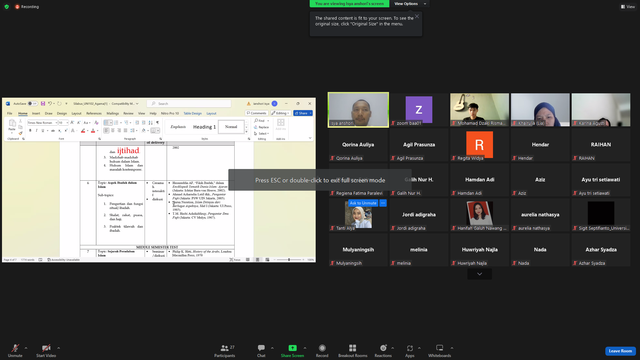Open the Participants panel
Viewport: 640px width, 360px height.
click(x=225, y=350)
